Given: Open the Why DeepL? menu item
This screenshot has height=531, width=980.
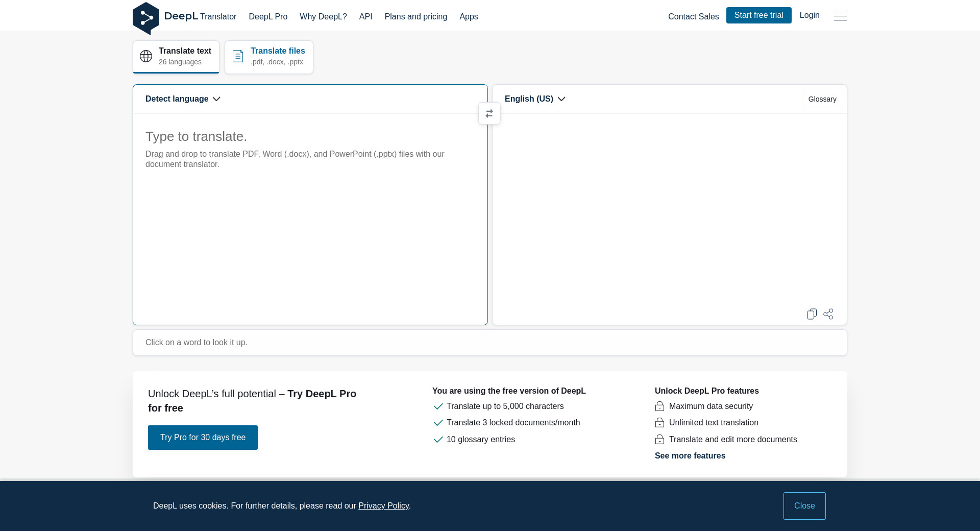Looking at the screenshot, I should (323, 16).
